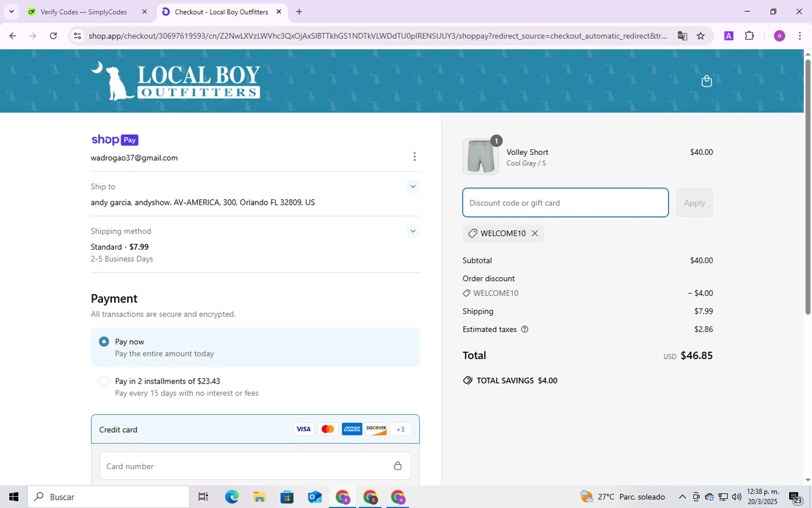Open the volume control in system tray

736,497
